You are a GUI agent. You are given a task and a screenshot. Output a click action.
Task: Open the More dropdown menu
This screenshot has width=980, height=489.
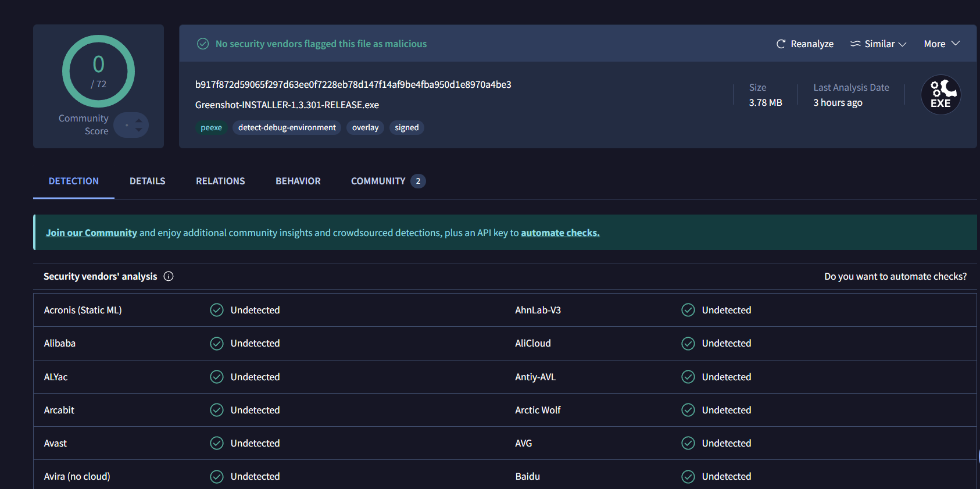tap(941, 44)
